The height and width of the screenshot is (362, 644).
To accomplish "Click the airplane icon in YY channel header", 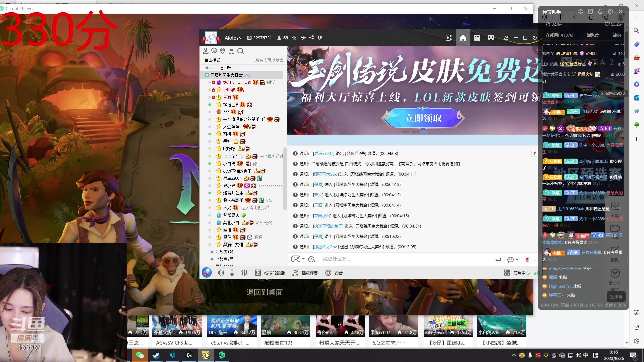I will [303, 38].
